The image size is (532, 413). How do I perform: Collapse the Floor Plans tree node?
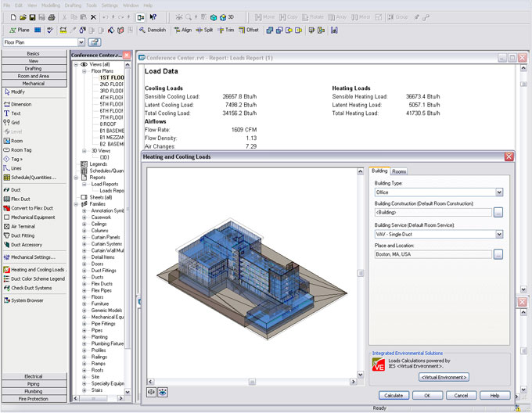click(84, 71)
